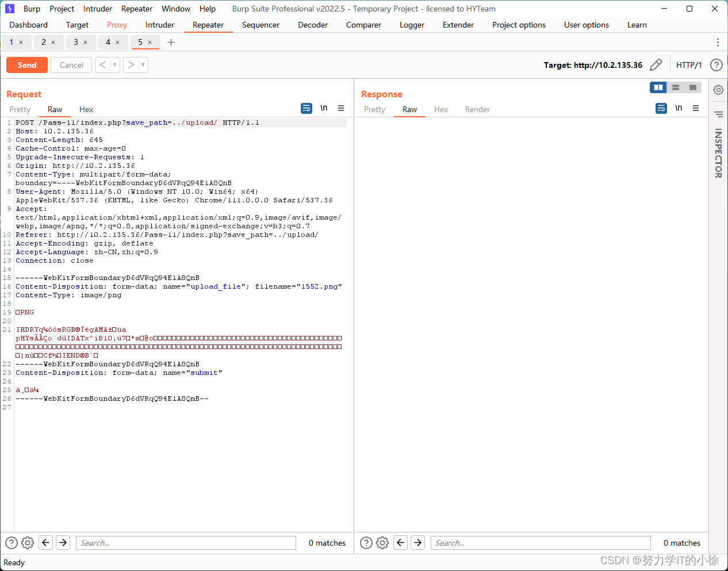This screenshot has width=728, height=571.
Task: Switch to the Proxy tab
Action: [x=117, y=25]
